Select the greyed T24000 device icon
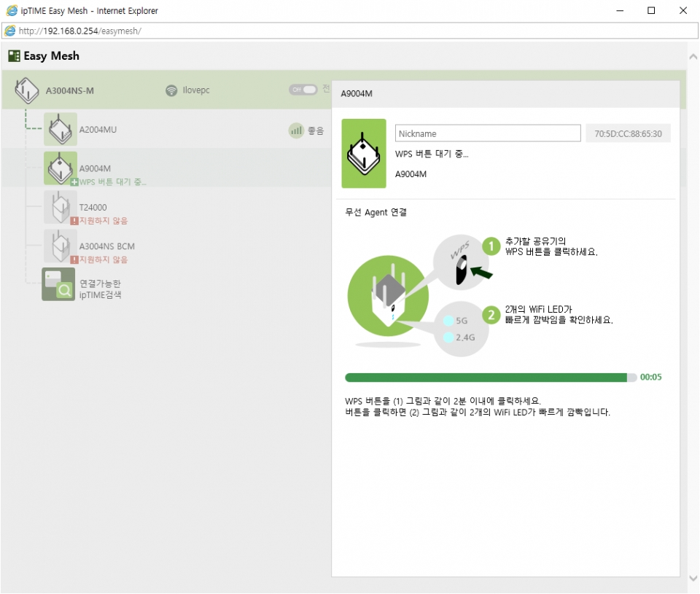 pyautogui.click(x=60, y=208)
